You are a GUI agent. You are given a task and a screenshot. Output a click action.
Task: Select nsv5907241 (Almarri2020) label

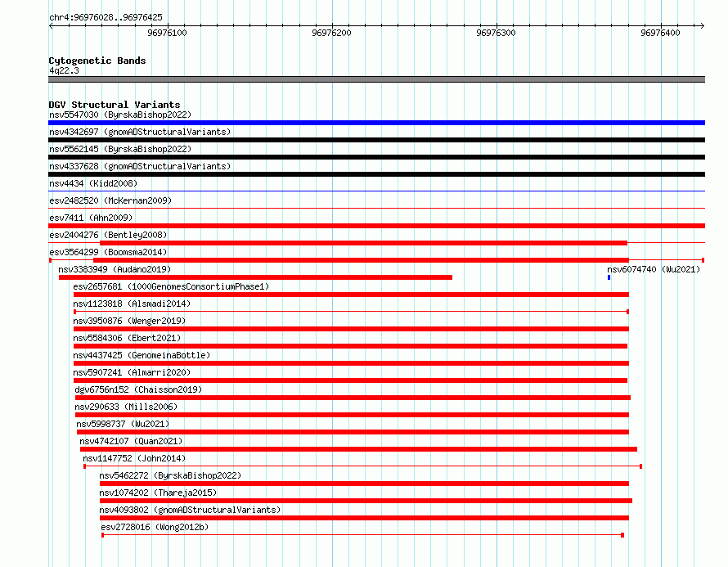click(132, 372)
